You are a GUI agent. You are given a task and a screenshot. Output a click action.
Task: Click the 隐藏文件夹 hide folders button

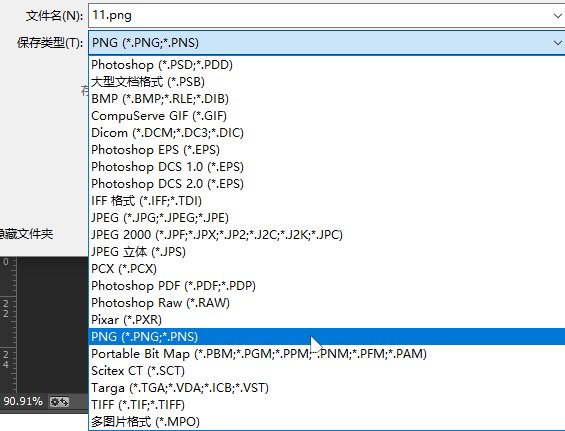point(26,234)
